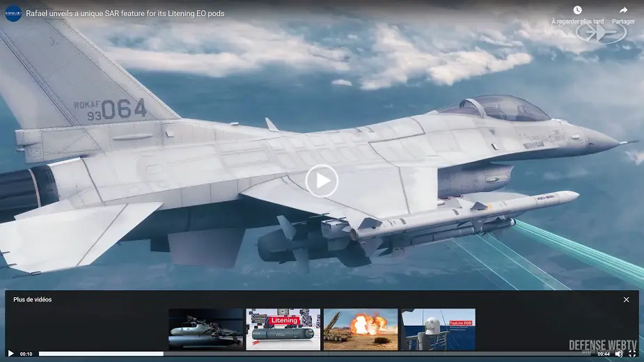644x362 pixels.
Task: Click the Partager share arrow icon
Action: click(x=623, y=10)
